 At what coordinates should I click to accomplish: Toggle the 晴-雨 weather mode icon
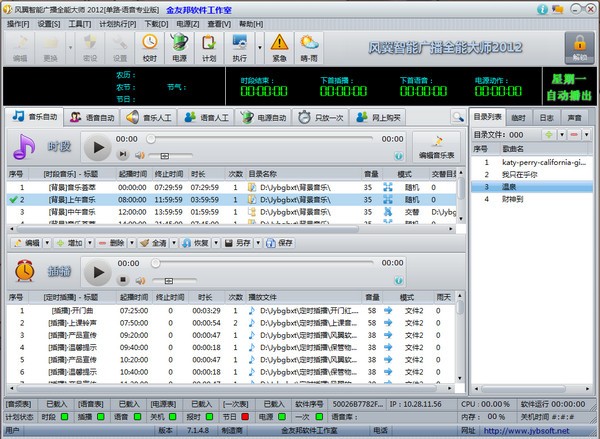309,48
